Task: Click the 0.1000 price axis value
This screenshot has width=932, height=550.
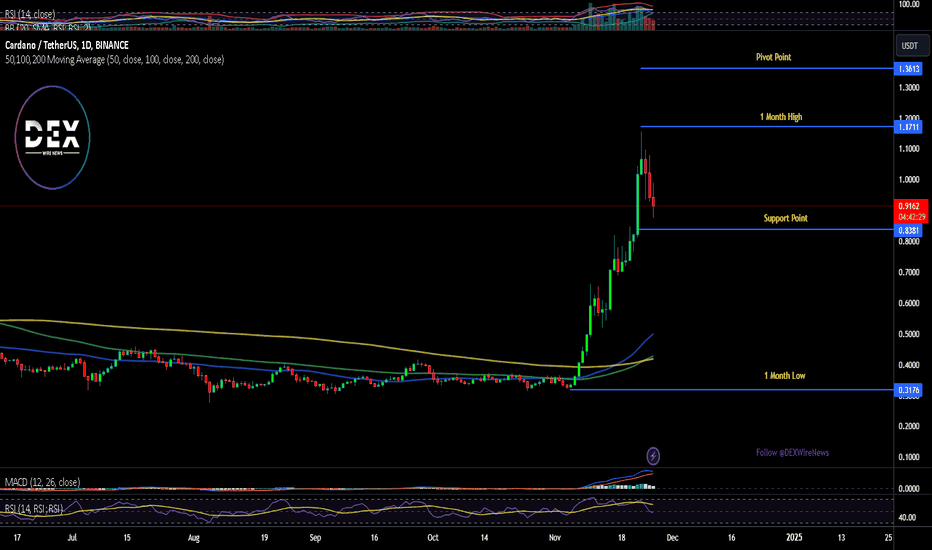Action: pos(909,457)
